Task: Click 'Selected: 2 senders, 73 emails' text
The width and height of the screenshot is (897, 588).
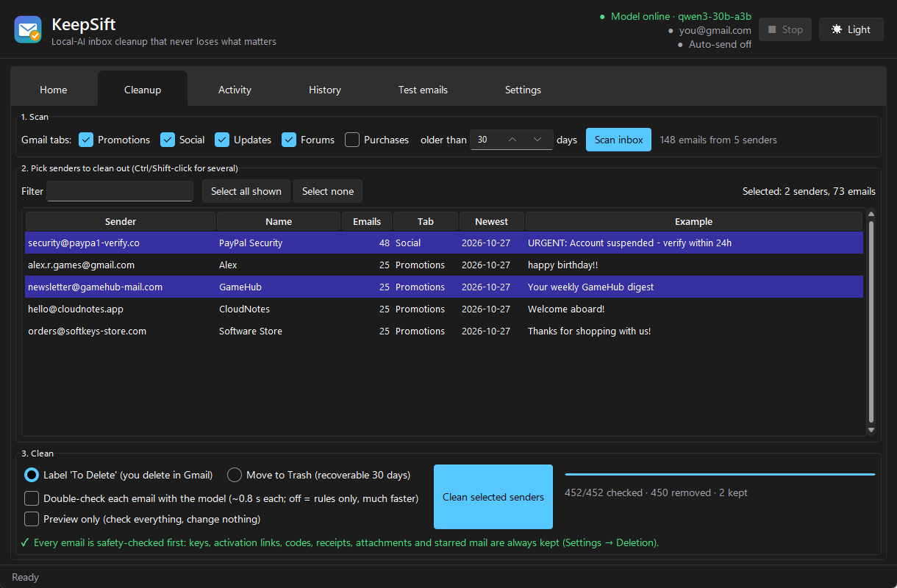Action: pyautogui.click(x=809, y=191)
